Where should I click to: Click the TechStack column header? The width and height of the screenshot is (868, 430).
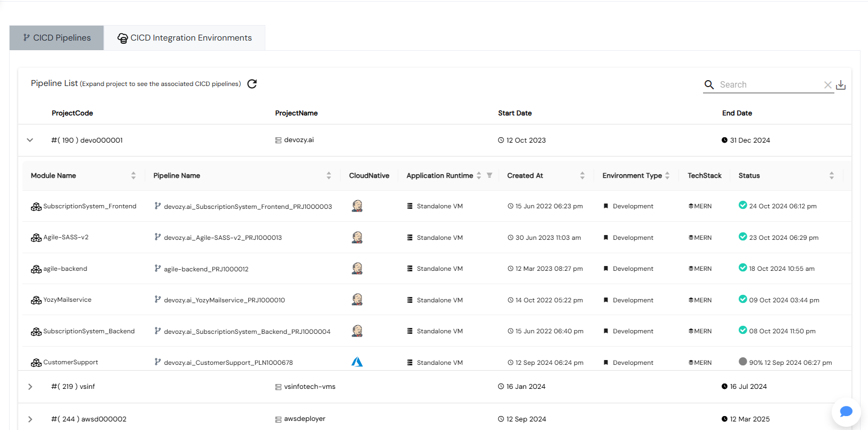704,176
